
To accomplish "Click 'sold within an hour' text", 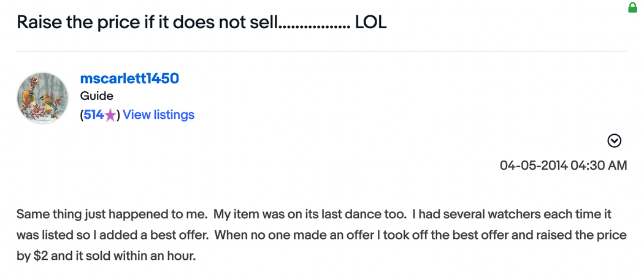I will [x=135, y=256].
